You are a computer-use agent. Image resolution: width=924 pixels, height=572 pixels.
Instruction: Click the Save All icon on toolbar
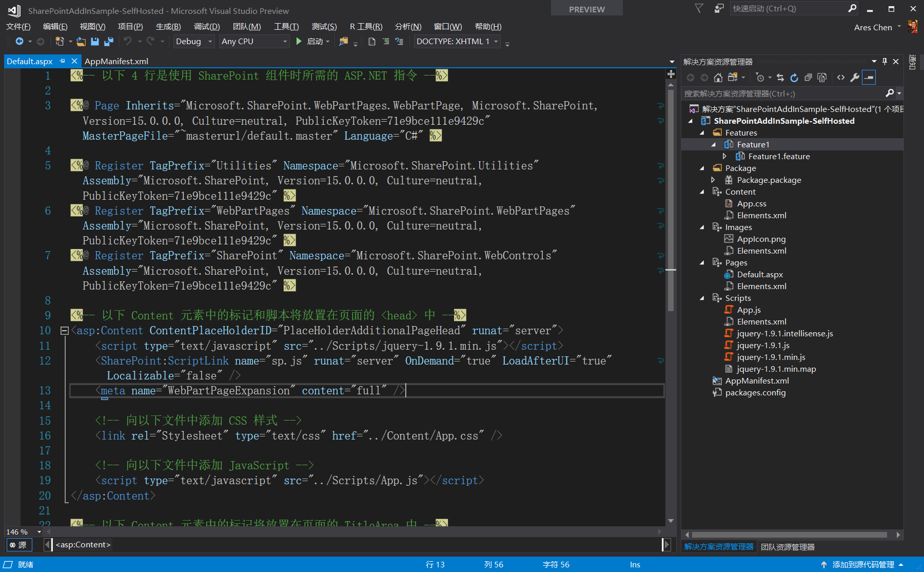pyautogui.click(x=108, y=42)
